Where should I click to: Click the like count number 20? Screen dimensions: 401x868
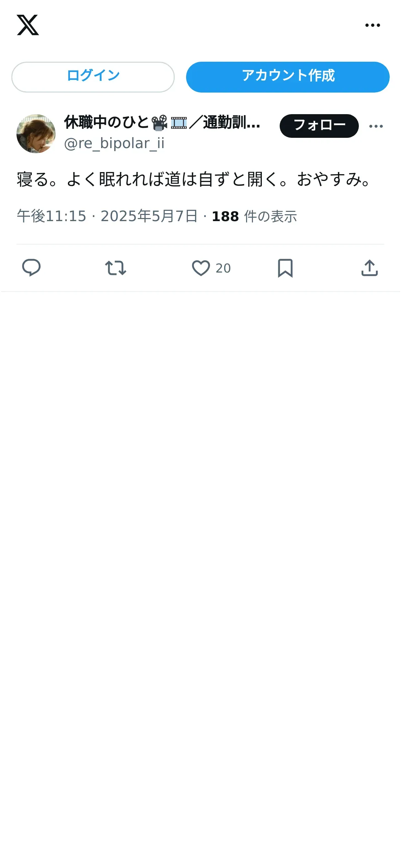point(223,268)
